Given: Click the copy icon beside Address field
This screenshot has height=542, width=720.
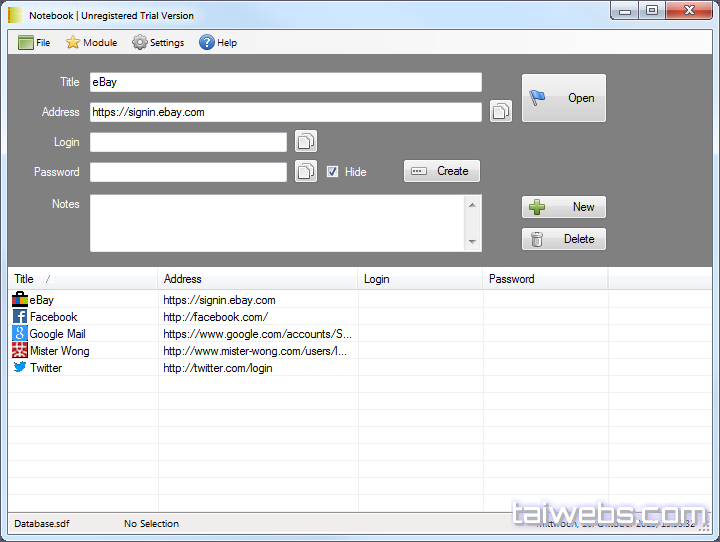Looking at the screenshot, I should coord(501,112).
